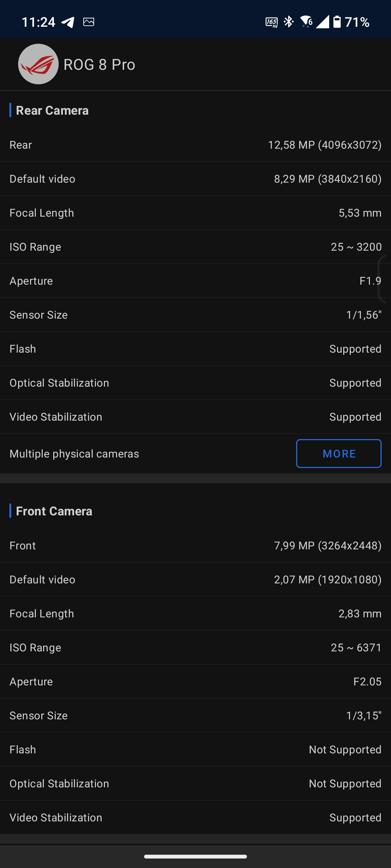The width and height of the screenshot is (391, 868).
Task: Select the Rear Camera section header
Action: 52,110
